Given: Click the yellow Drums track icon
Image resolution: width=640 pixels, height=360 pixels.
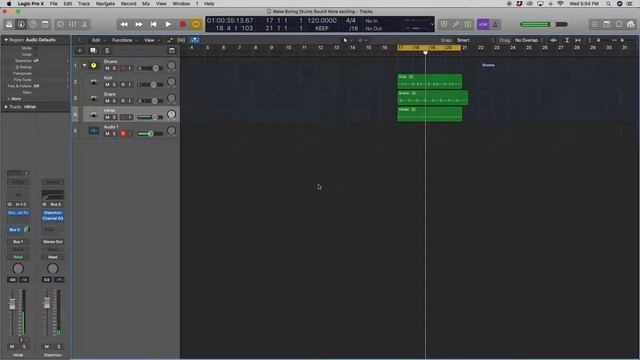Looking at the screenshot, I should pos(93,65).
